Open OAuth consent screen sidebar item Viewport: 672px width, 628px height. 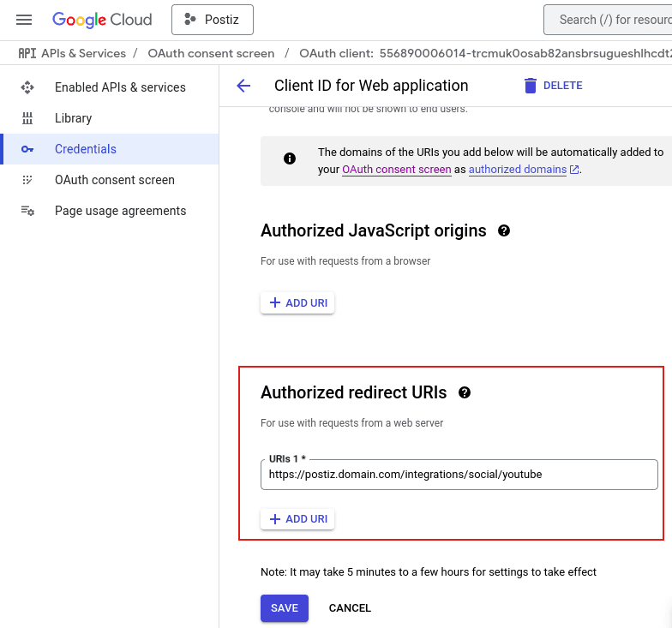[x=114, y=180]
